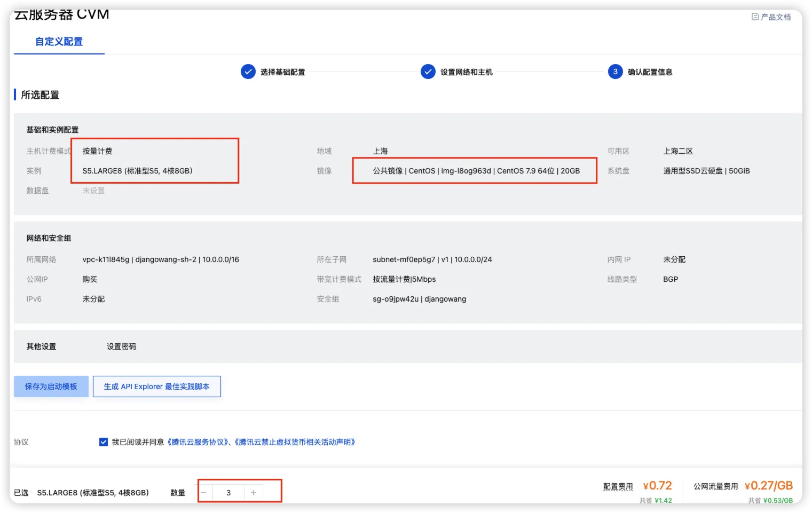Click the 网络和安全组 section title
The image size is (812, 513).
click(x=49, y=238)
